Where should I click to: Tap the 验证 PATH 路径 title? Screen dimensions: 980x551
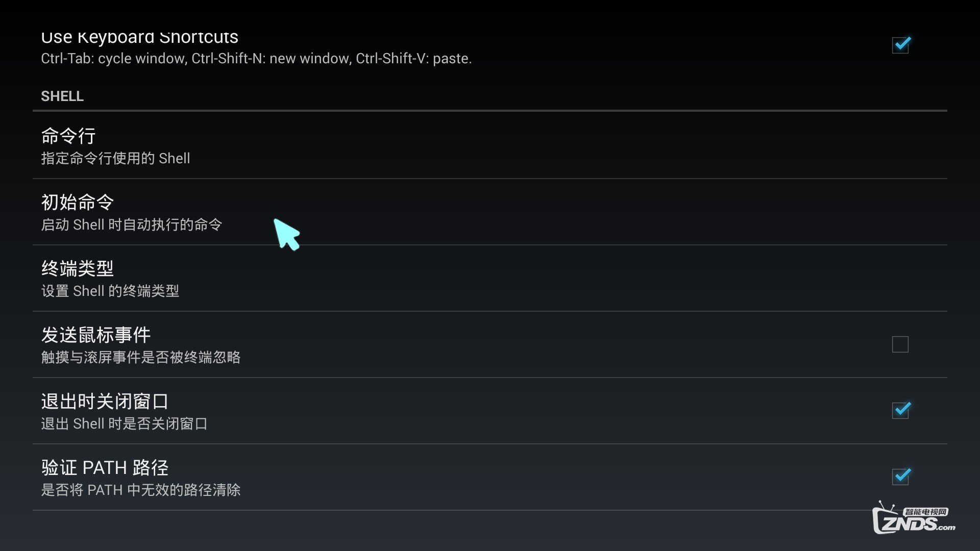pyautogui.click(x=105, y=468)
